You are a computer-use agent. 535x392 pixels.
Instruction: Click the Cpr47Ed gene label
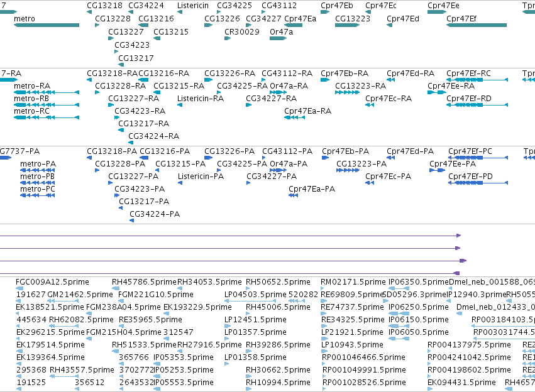coord(403,19)
